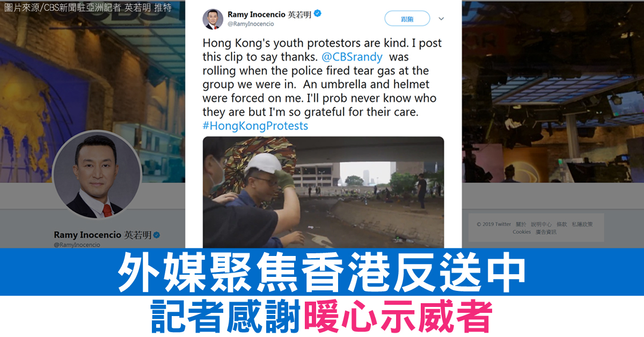The image size is (644, 337).
Task: Click the @RamyInocencio handle in the tweet header
Action: click(x=251, y=24)
